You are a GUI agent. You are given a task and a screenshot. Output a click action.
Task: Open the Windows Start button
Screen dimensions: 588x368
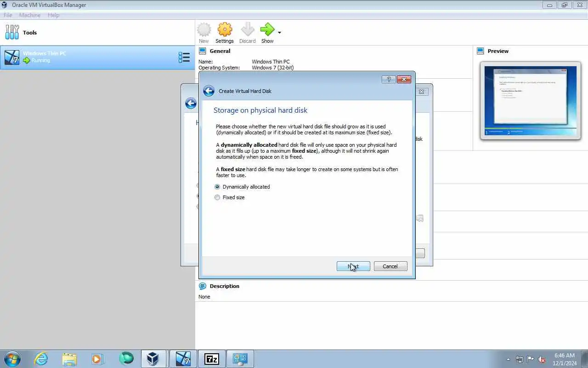click(12, 359)
